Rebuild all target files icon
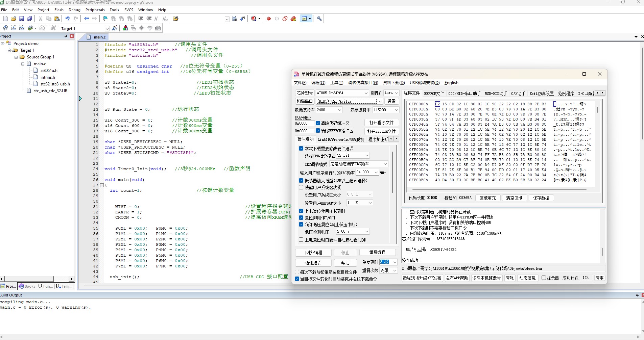Screen dimensions: 644x340 pos(22,28)
